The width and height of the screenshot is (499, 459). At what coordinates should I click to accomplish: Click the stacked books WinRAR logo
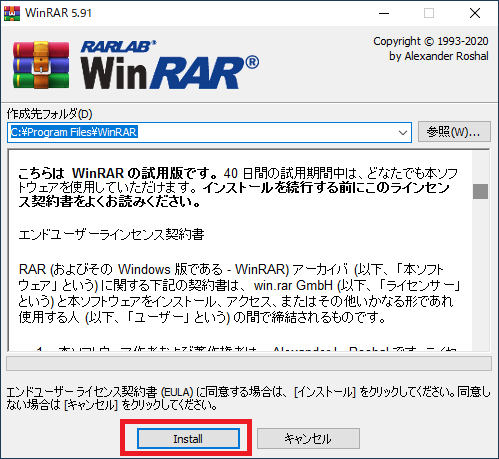[41, 65]
